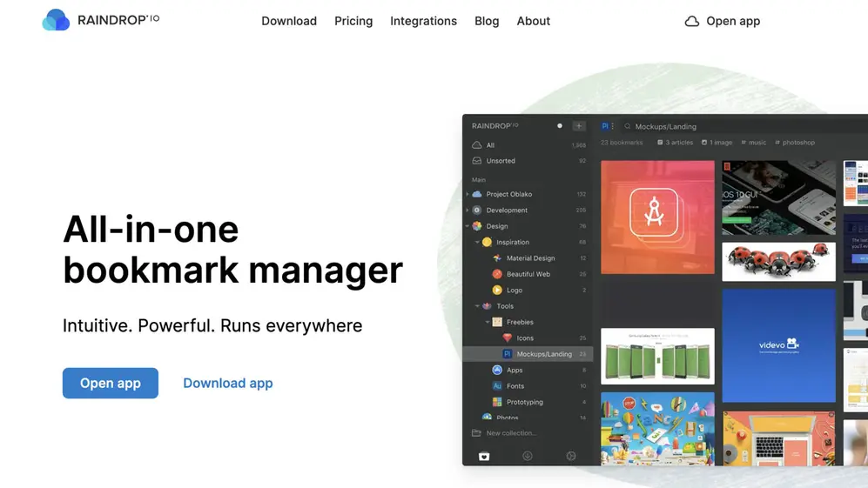Click the download arrow icon in bottom bar
Viewport: 868px width, 488px height.
coord(528,456)
